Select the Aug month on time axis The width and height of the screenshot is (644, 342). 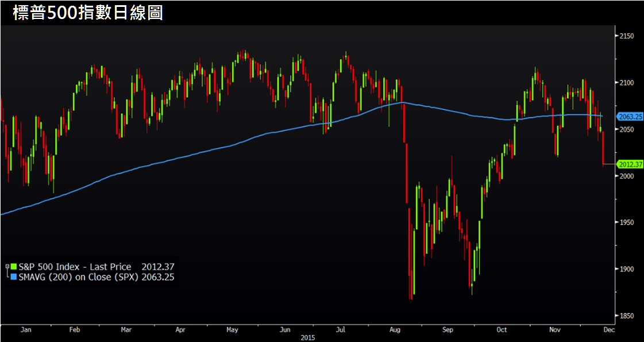[x=395, y=331]
